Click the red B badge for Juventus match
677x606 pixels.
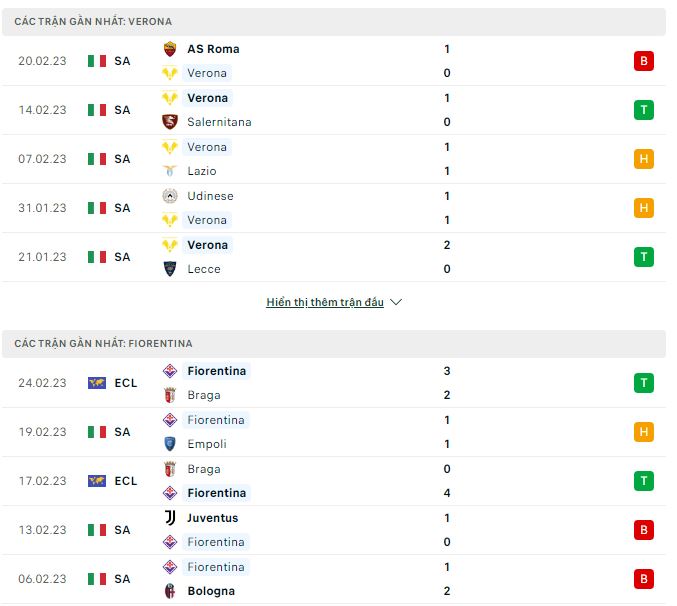coord(643,530)
